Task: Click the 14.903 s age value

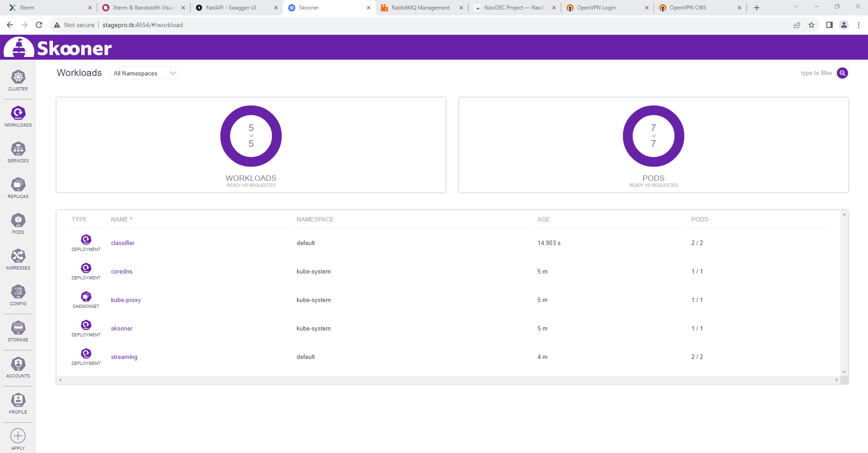Action: [549, 243]
